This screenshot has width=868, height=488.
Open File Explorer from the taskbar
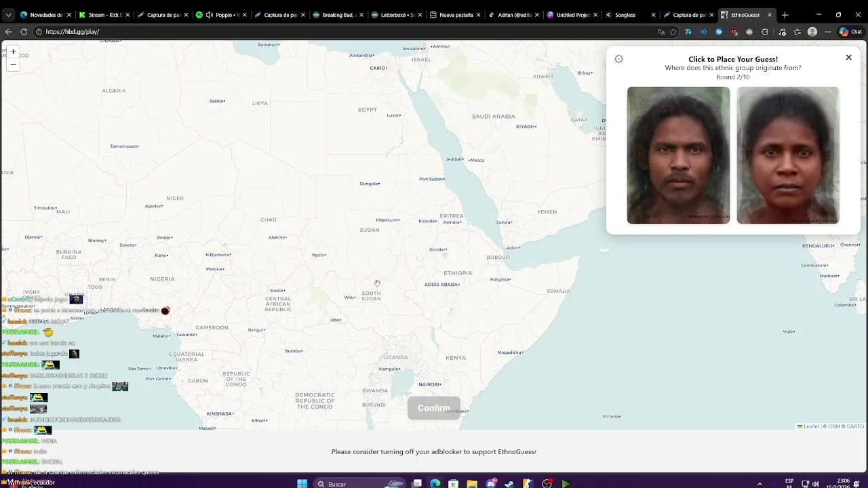(472, 484)
